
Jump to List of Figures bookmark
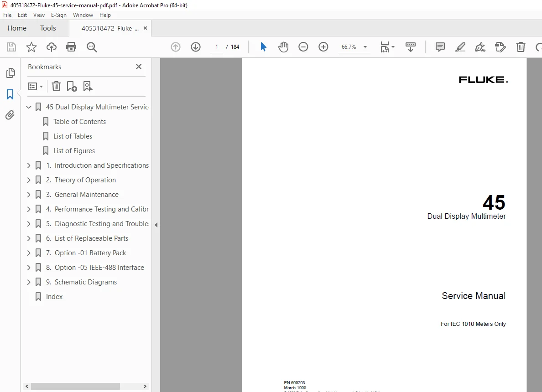(x=74, y=151)
